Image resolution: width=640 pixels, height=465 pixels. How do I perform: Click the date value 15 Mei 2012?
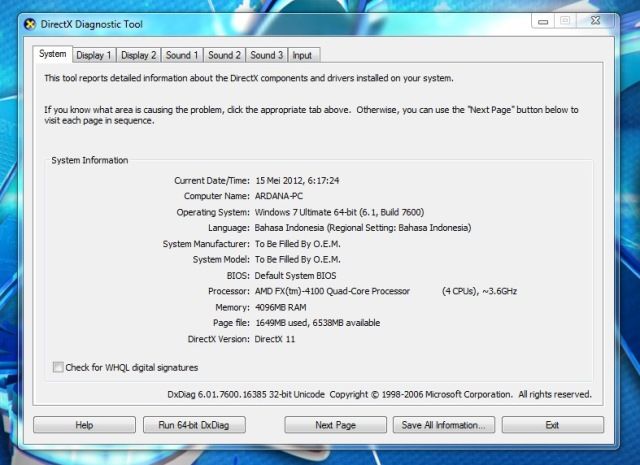(279, 180)
